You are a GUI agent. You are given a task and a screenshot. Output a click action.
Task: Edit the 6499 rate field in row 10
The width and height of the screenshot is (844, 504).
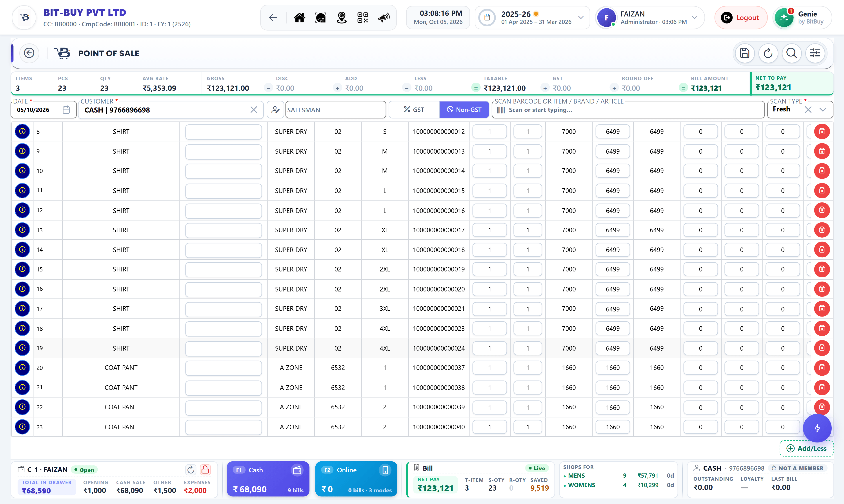[x=613, y=171]
